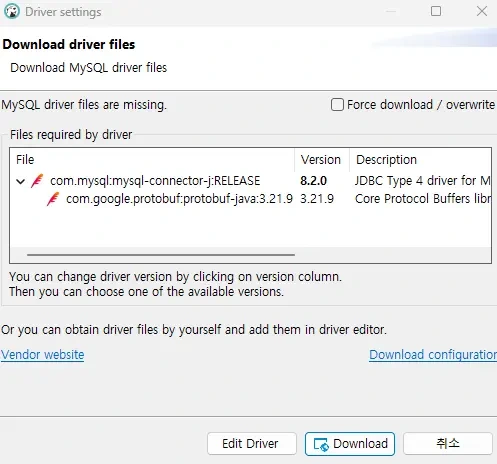
Task: Open the Download configuration link
Action: [x=433, y=355]
